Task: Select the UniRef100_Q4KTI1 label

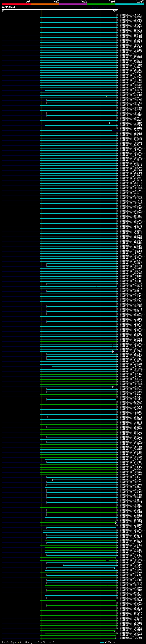Action: [131, 233]
